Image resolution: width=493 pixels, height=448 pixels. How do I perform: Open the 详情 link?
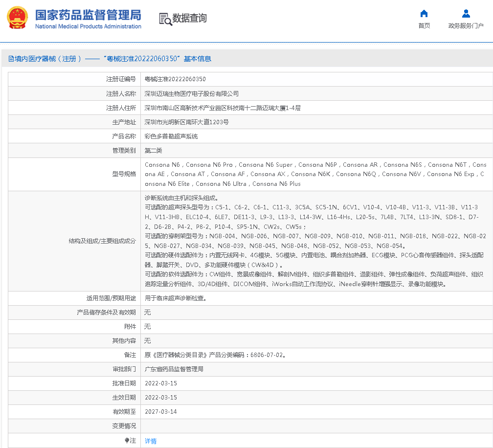[151, 441]
